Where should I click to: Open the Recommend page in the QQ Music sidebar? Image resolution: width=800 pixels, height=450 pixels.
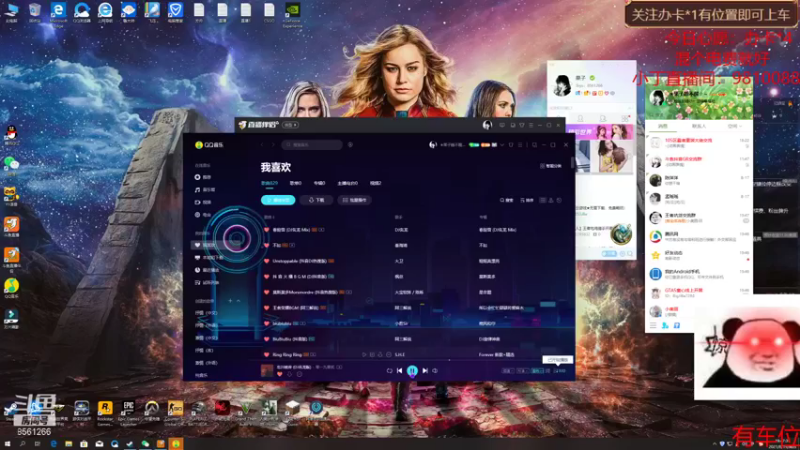click(203, 177)
